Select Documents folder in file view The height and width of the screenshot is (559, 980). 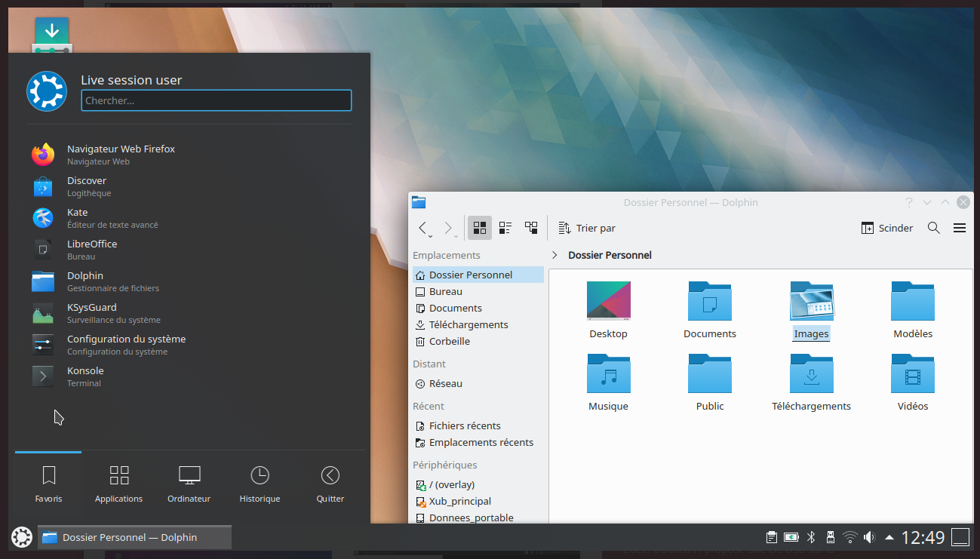(x=710, y=300)
